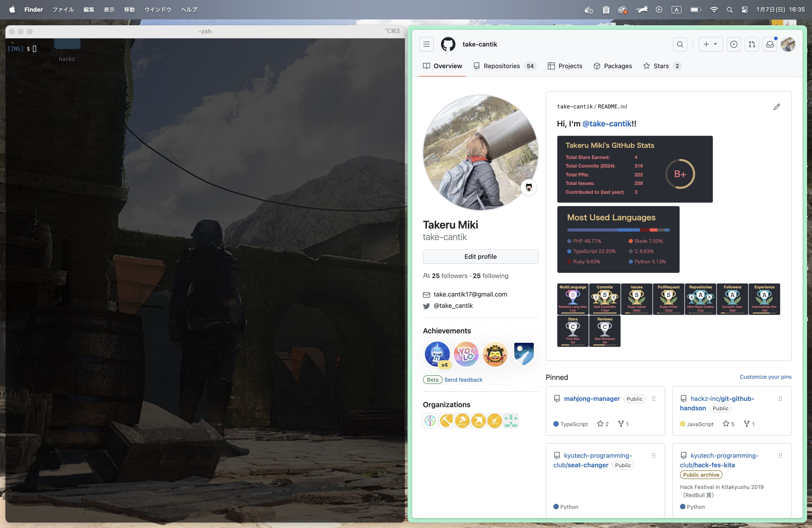Screen dimensions: 812x528
Task: Switch to the Projects tab
Action: click(x=565, y=66)
